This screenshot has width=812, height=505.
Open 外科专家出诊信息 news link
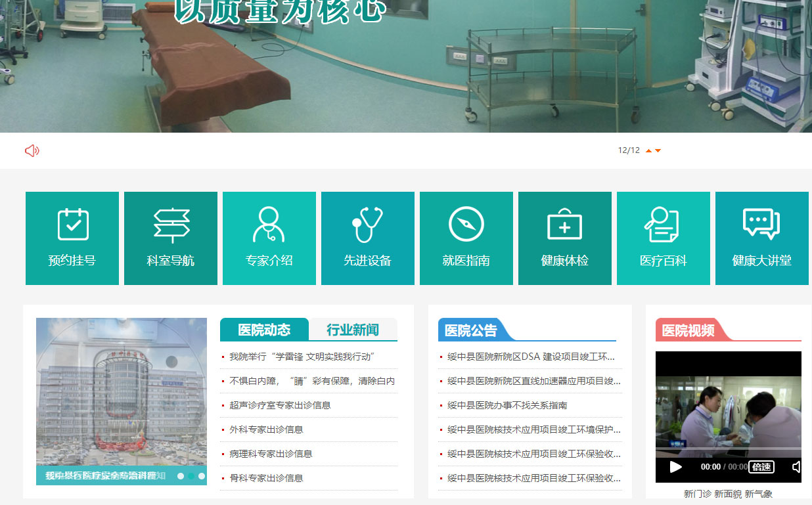(x=266, y=429)
